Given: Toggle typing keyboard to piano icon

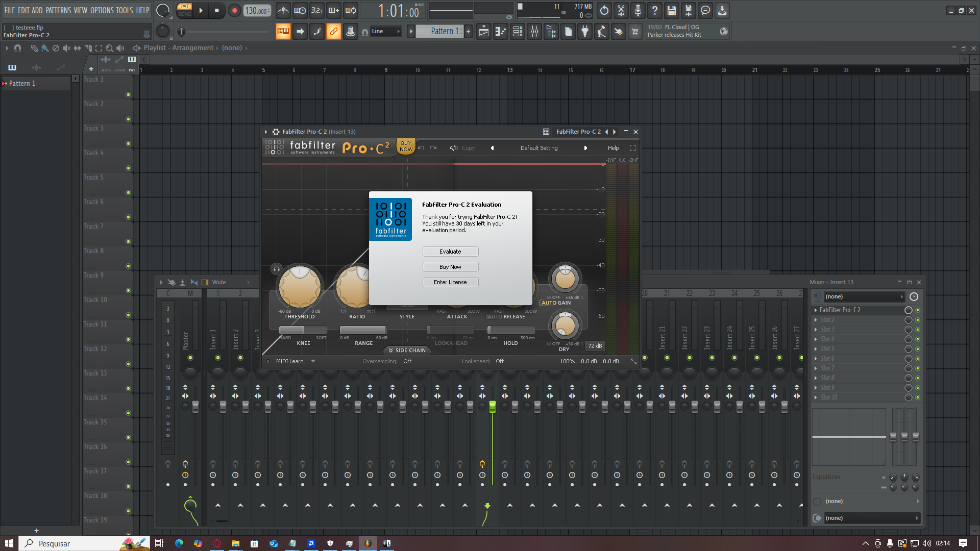Looking at the screenshot, I should (283, 32).
